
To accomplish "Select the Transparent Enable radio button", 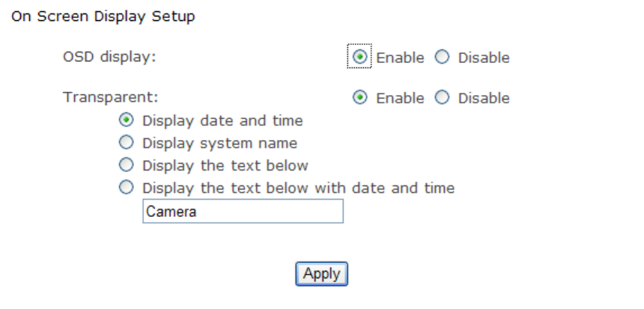I will tap(359, 98).
